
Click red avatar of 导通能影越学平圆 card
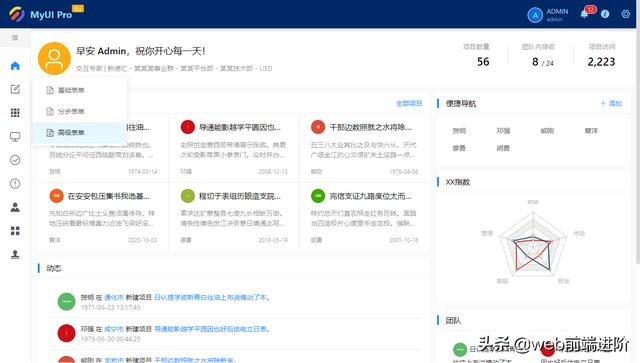click(188, 127)
